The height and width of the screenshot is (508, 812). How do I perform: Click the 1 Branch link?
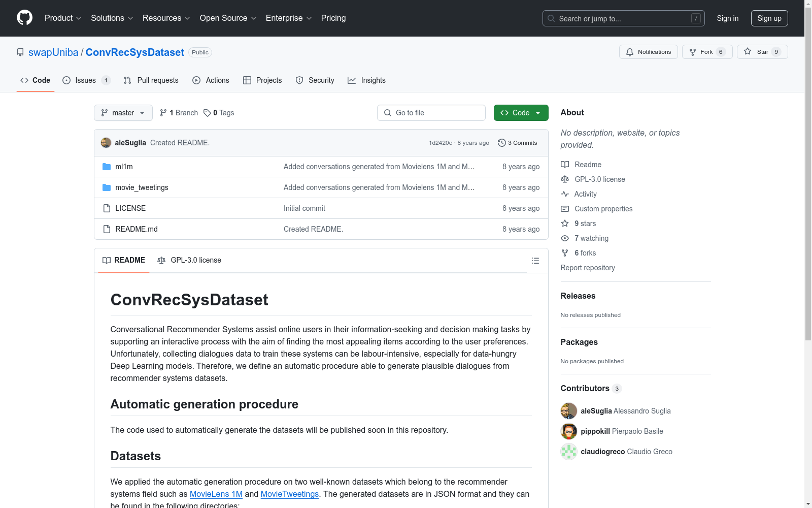pos(179,113)
